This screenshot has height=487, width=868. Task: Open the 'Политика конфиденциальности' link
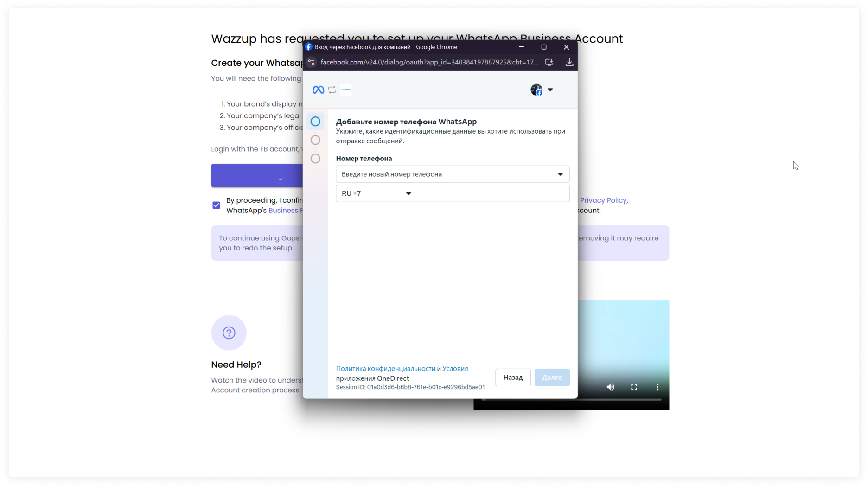pyautogui.click(x=386, y=369)
